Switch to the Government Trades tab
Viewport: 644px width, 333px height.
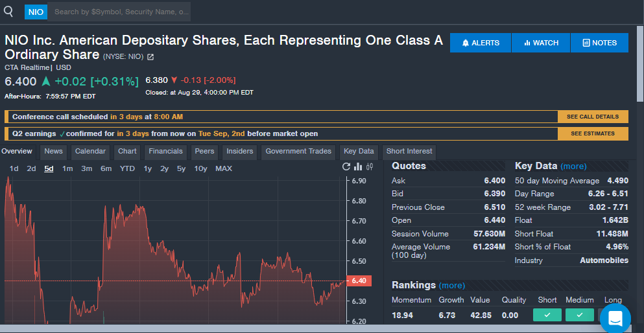(298, 152)
